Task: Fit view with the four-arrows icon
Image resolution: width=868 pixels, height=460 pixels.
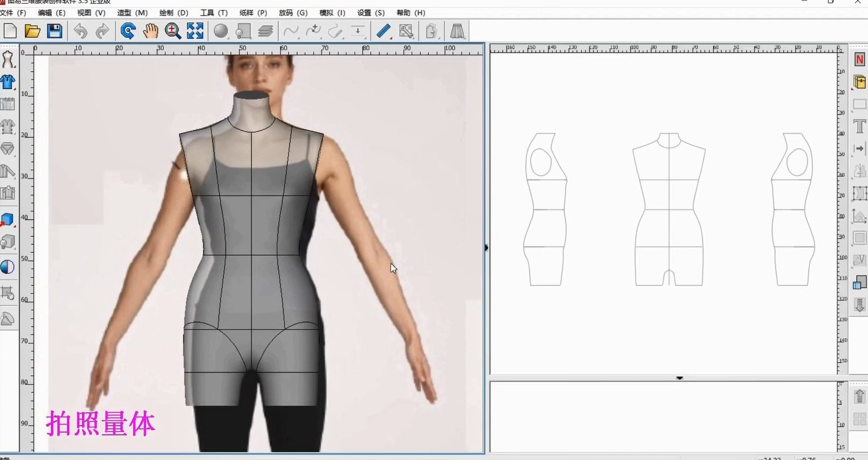Action: [195, 31]
